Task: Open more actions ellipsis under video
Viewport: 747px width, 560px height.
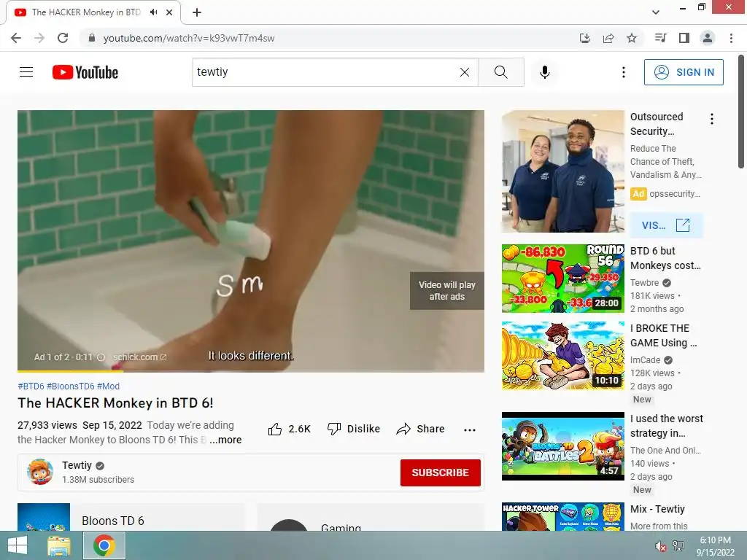Action: [x=470, y=429]
